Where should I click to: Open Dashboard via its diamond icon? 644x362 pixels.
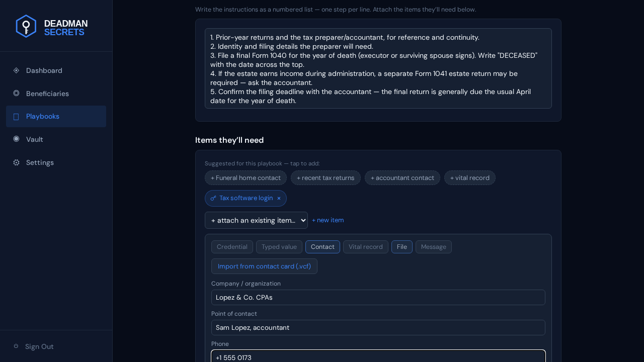pos(16,70)
